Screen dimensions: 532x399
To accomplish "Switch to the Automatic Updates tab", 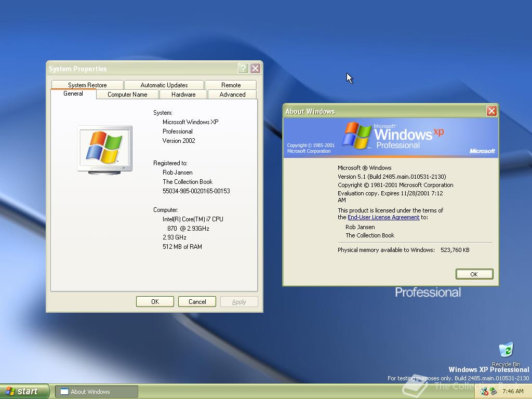I will [x=164, y=85].
